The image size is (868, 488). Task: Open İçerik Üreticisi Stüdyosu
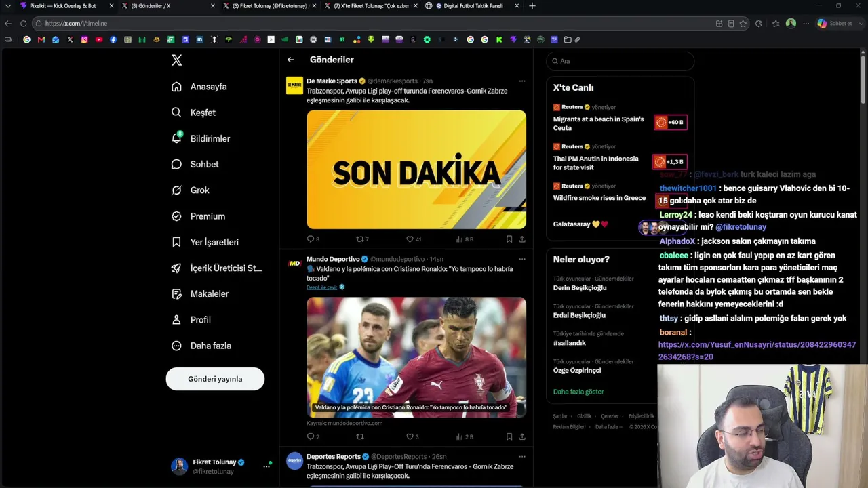pos(216,268)
